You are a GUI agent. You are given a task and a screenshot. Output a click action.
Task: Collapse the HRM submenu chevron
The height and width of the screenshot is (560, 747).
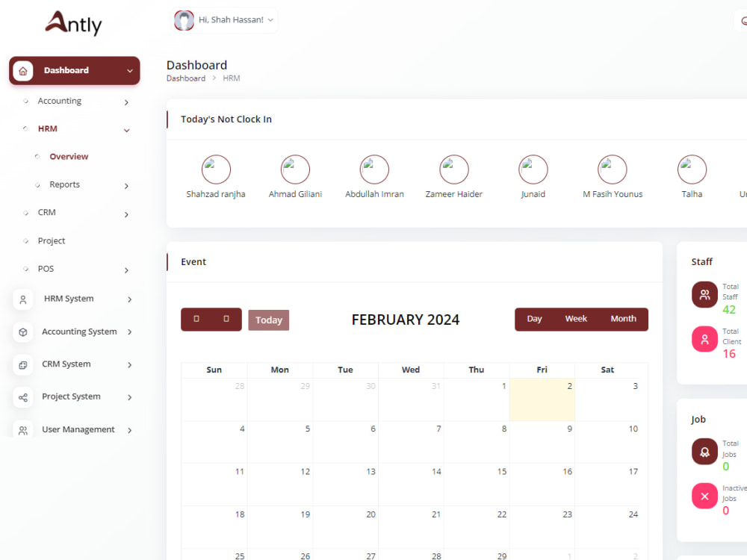127,130
